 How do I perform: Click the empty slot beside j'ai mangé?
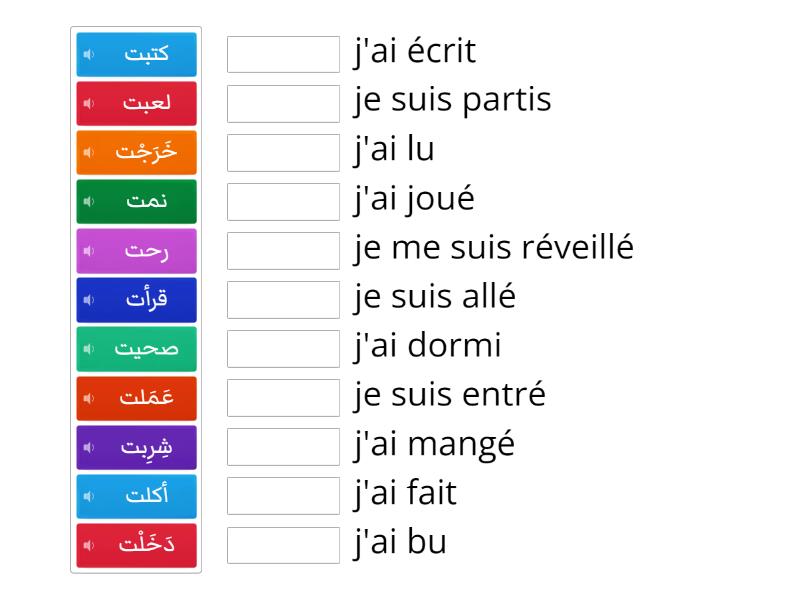(x=283, y=446)
